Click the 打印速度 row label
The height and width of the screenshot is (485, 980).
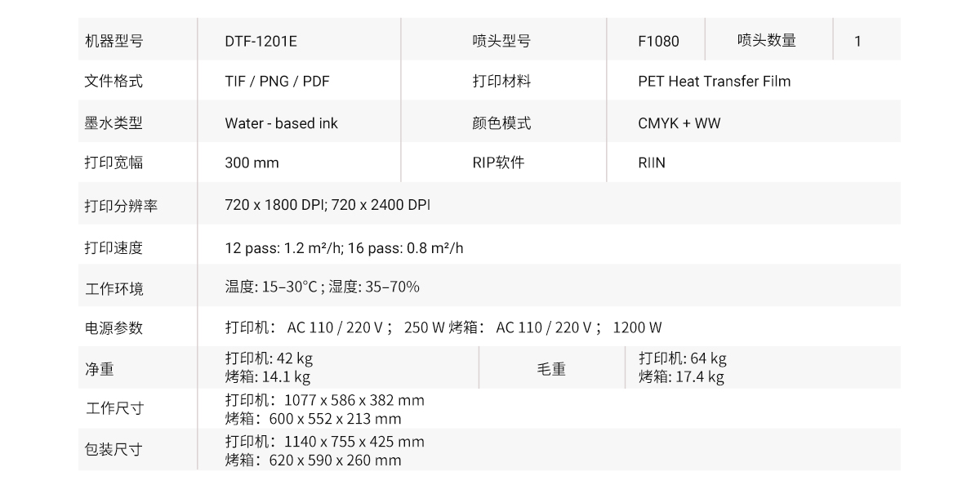(114, 247)
